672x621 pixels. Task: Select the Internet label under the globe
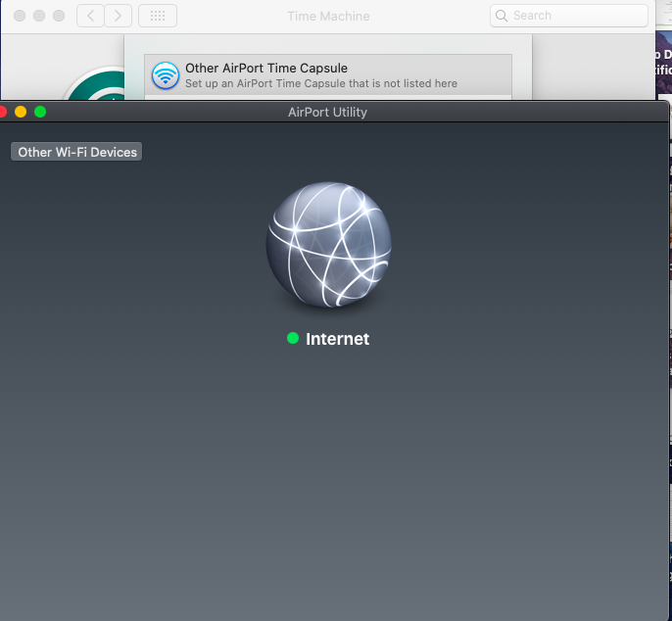pyautogui.click(x=337, y=339)
